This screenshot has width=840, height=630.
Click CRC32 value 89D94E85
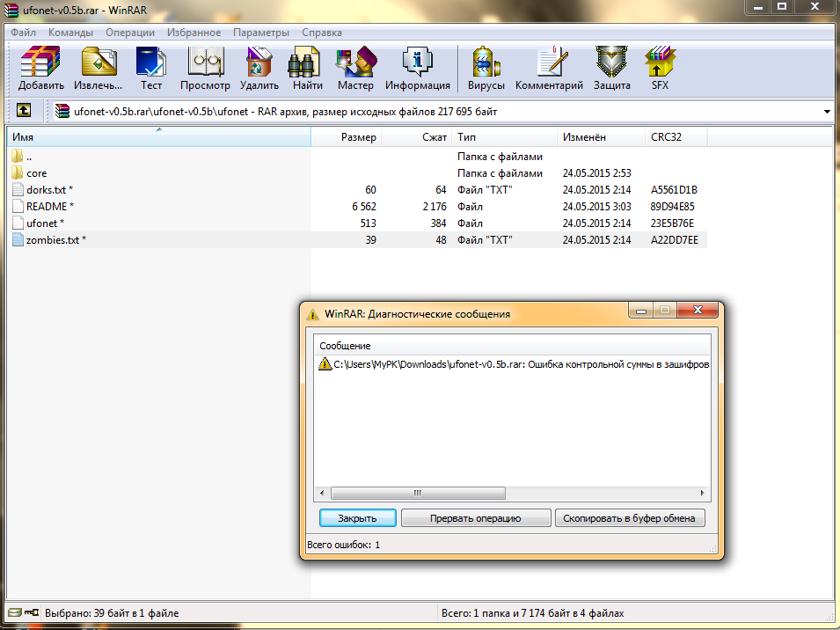[x=672, y=206]
